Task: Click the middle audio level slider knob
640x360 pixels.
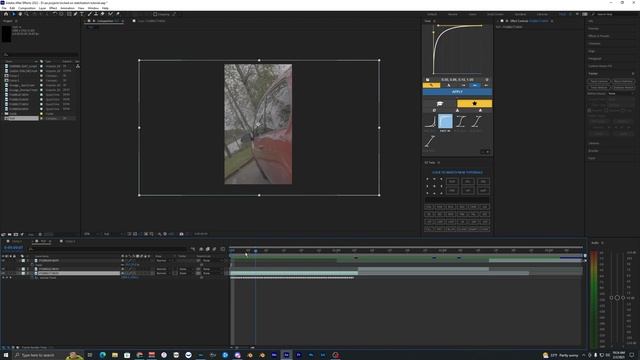Action: point(617,298)
